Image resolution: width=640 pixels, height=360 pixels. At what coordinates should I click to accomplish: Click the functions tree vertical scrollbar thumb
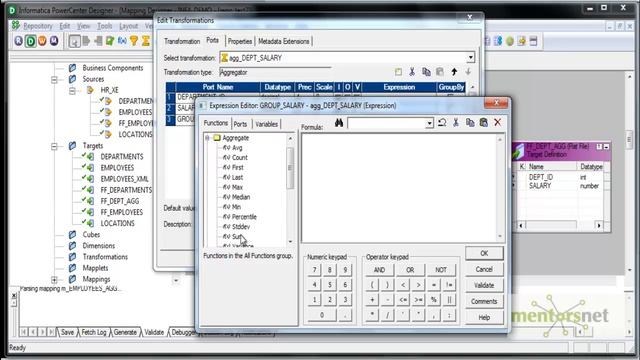coord(290,168)
